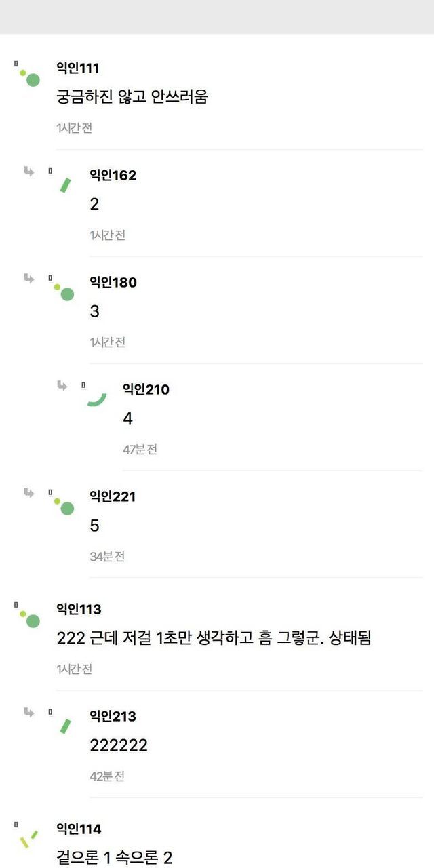The image size is (434, 868).
Task: Click the reply arrow beside 익인210's comment
Action: click(62, 386)
